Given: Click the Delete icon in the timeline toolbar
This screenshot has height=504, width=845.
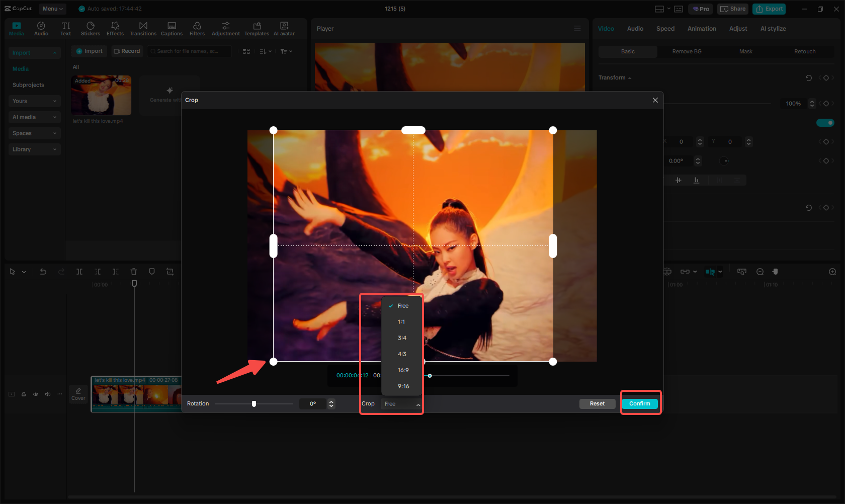Looking at the screenshot, I should tap(134, 272).
